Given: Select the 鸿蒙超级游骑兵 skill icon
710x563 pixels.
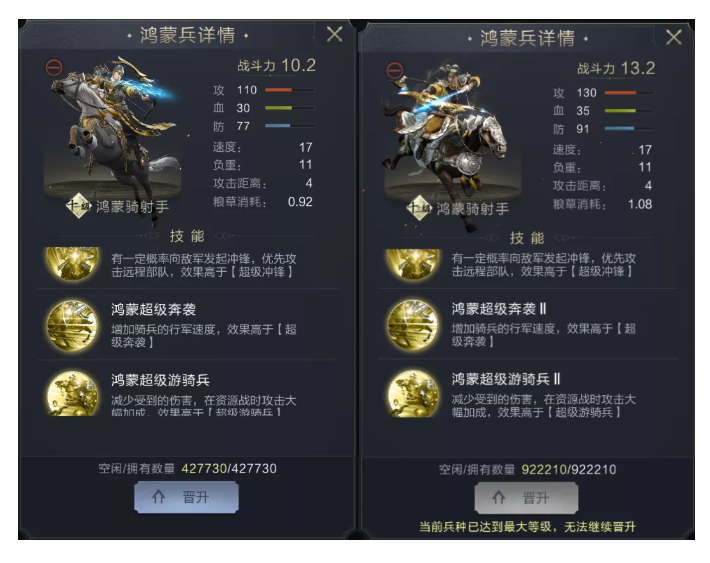Looking at the screenshot, I should pos(72,393).
